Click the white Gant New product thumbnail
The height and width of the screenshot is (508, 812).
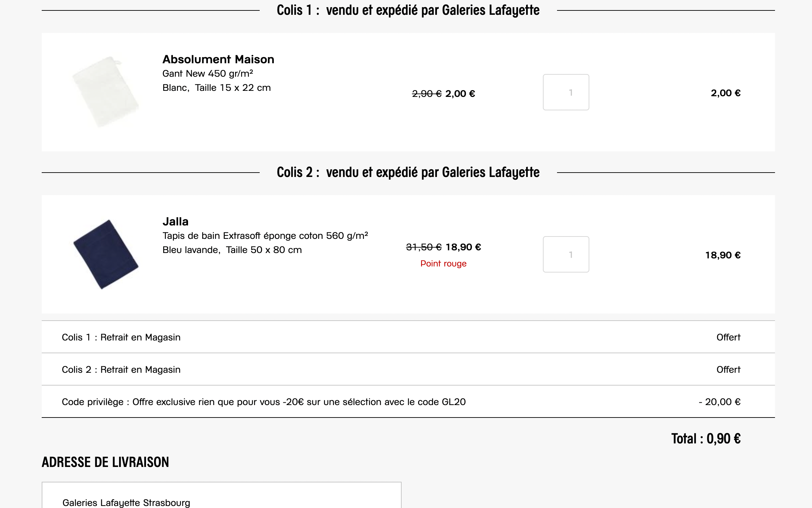click(106, 92)
